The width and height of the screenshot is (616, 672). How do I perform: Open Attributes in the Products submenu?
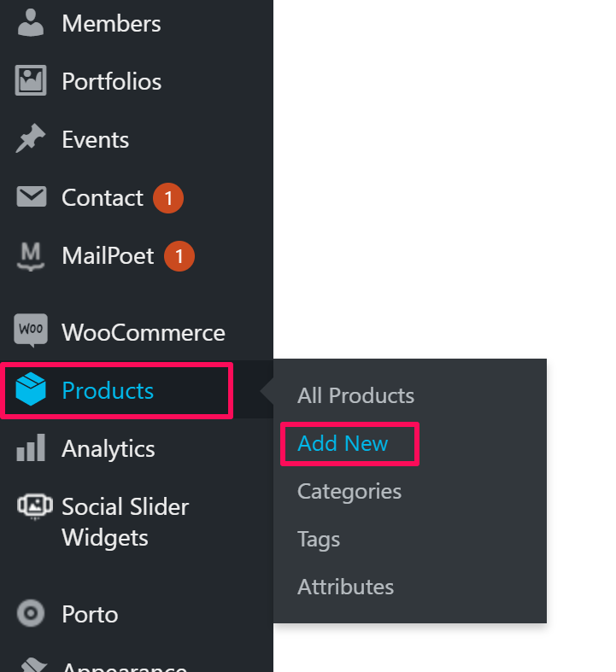point(345,587)
